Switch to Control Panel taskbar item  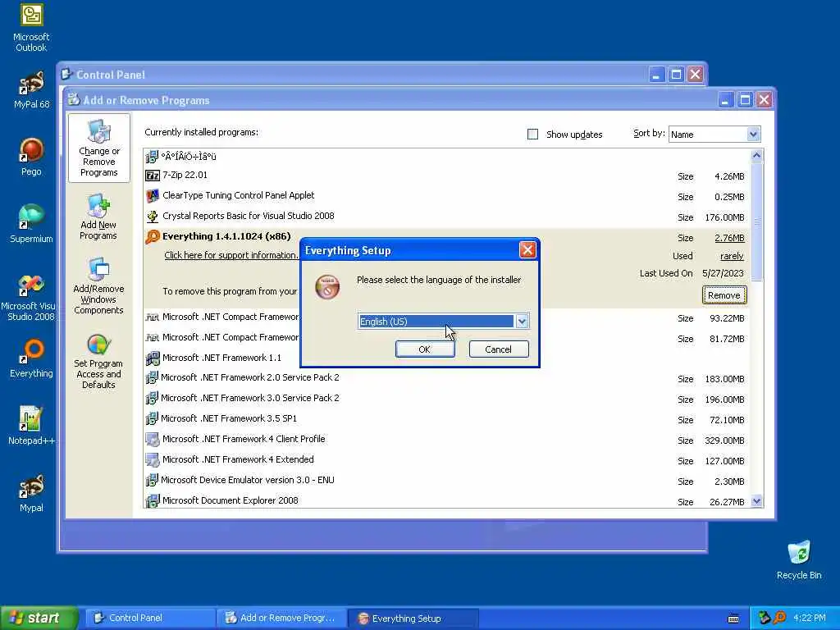pos(150,619)
